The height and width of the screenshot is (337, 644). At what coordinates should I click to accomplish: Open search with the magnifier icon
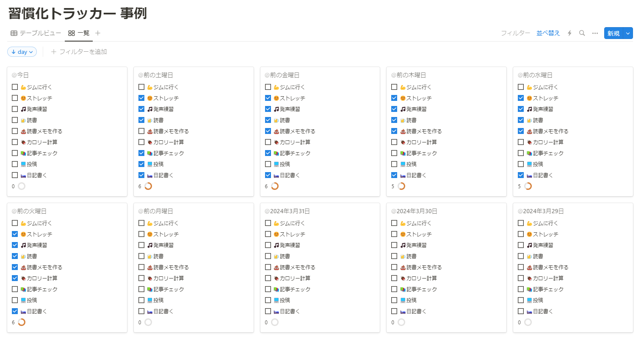582,33
